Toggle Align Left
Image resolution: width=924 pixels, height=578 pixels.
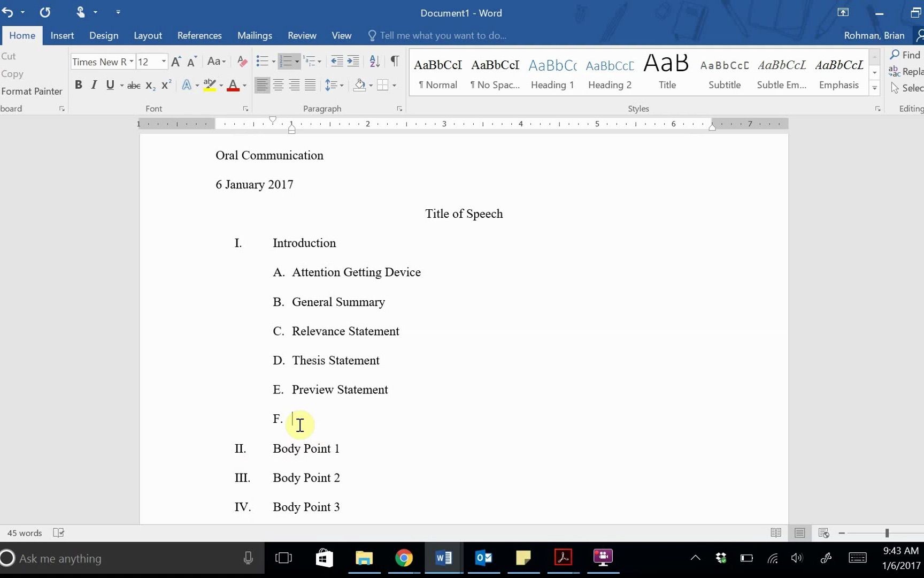coord(262,85)
